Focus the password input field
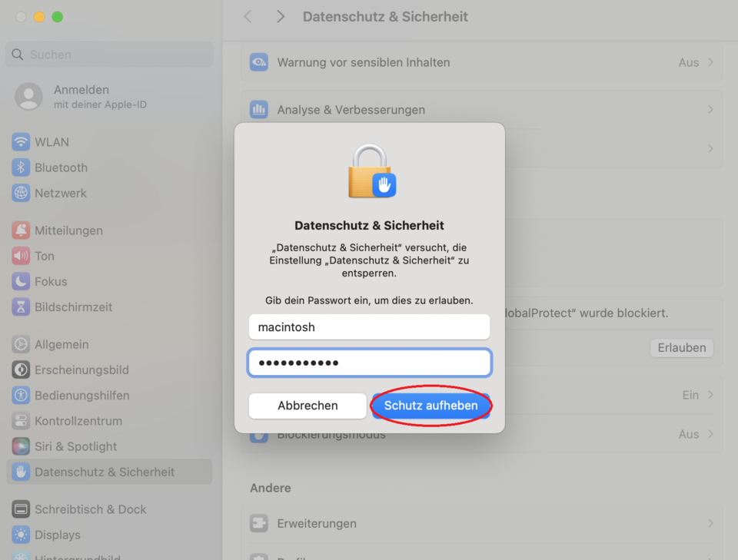Viewport: 738px width, 560px height. click(369, 363)
